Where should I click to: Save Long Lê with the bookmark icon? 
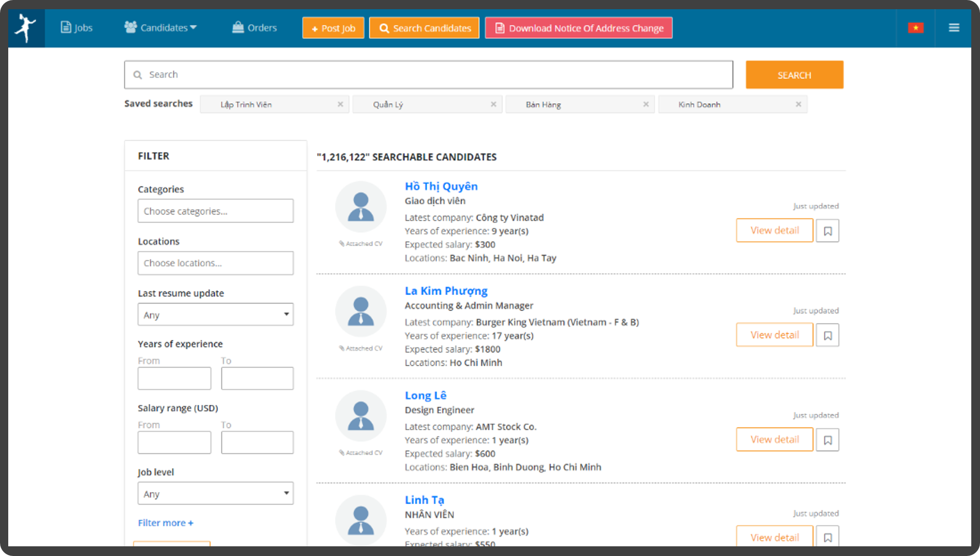[x=827, y=440]
